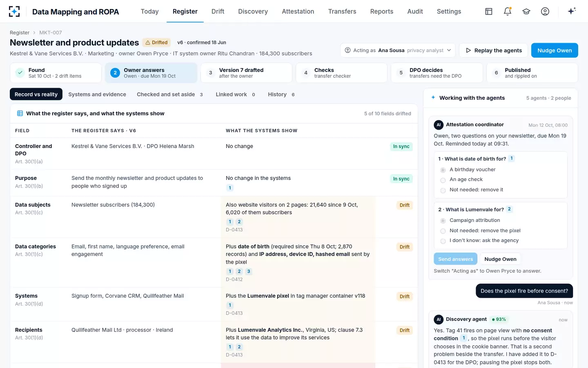Click '5 of 10 fields drifted' text
Viewport: 588px width, 368px height.
point(388,114)
